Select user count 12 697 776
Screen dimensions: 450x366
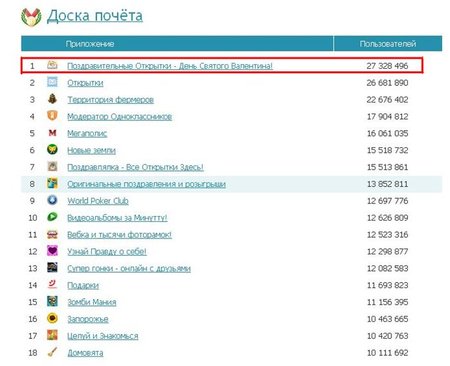point(387,201)
